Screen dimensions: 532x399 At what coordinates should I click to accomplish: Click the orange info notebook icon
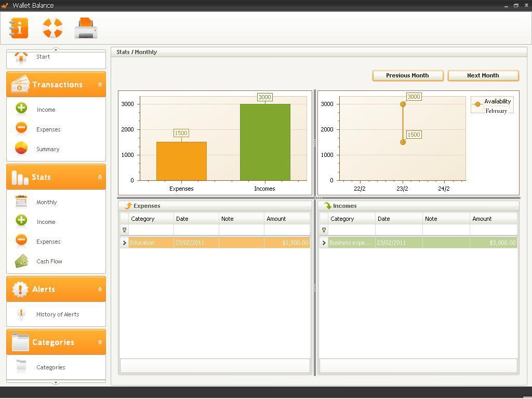[19, 28]
